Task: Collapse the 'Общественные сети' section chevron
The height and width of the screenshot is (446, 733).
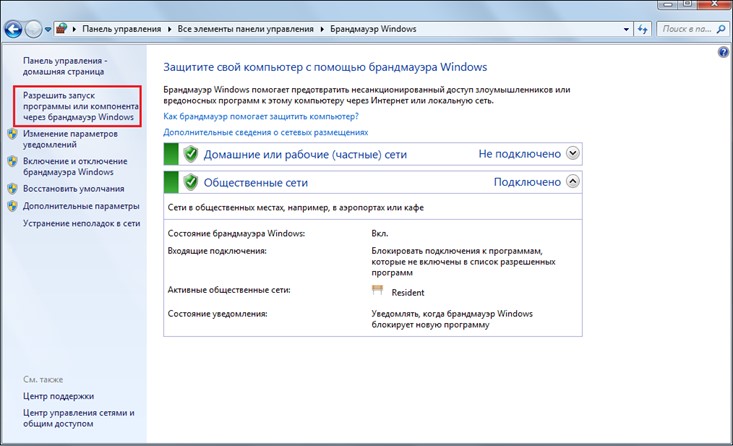Action: click(573, 181)
